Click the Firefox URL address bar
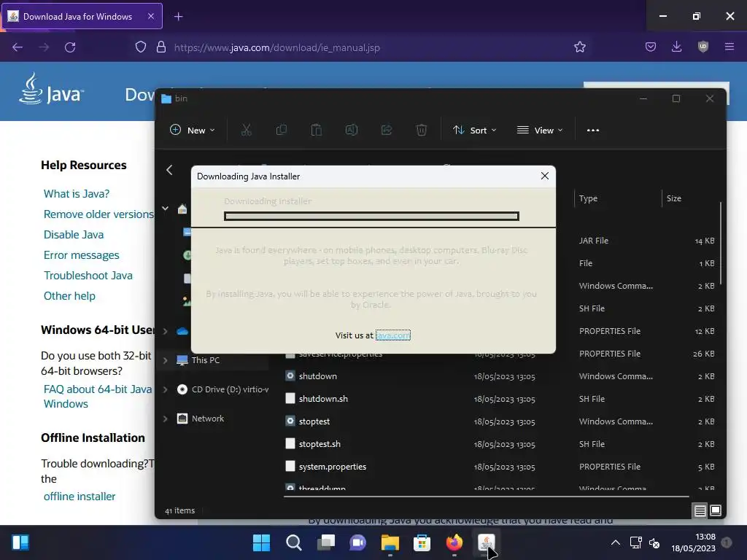The width and height of the screenshot is (747, 560). [x=352, y=47]
